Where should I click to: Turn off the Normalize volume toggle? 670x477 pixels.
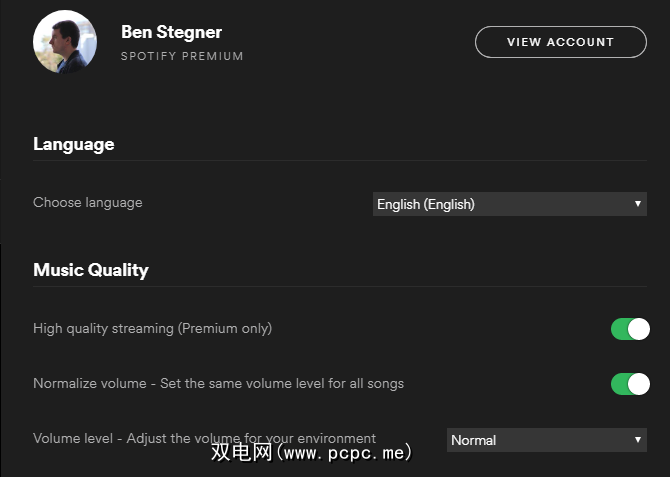tap(630, 384)
